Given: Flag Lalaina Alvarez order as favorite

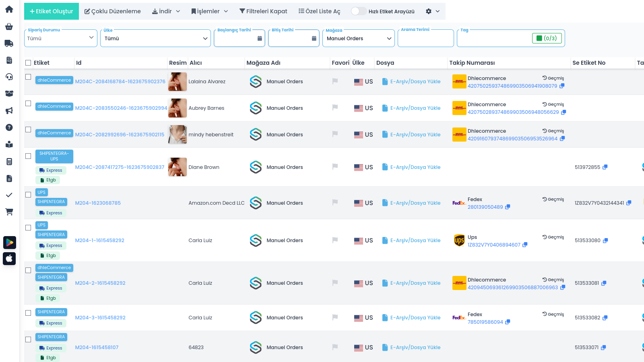Looking at the screenshot, I should tap(335, 81).
